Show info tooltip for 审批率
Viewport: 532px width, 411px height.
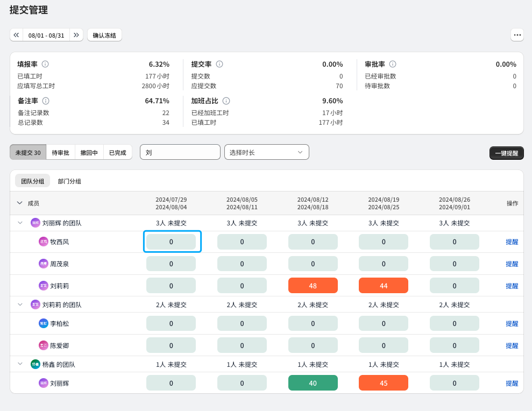coord(393,64)
